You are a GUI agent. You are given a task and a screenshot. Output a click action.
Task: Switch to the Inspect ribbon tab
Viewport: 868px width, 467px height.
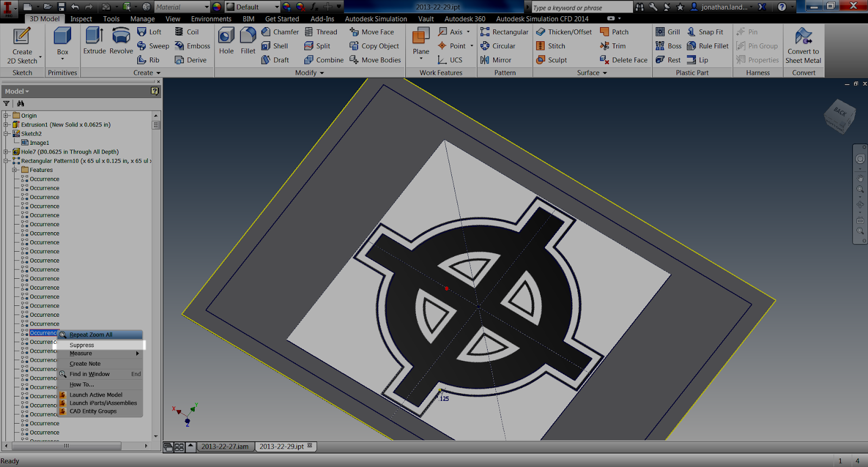tap(81, 19)
